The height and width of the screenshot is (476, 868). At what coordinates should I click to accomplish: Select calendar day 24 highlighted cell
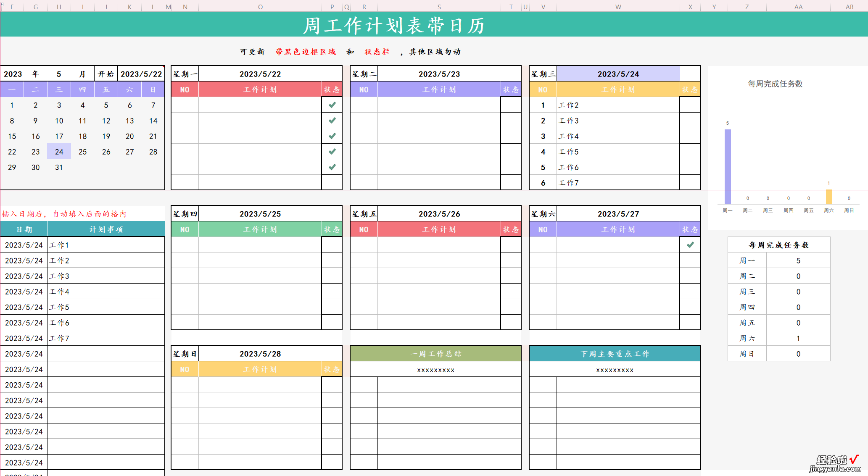pos(59,152)
